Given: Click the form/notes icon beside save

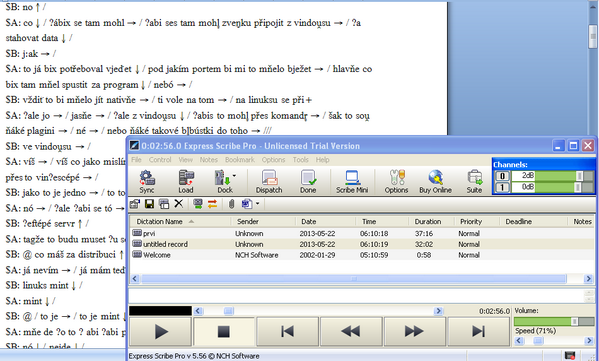Looking at the screenshot, I should [x=164, y=204].
